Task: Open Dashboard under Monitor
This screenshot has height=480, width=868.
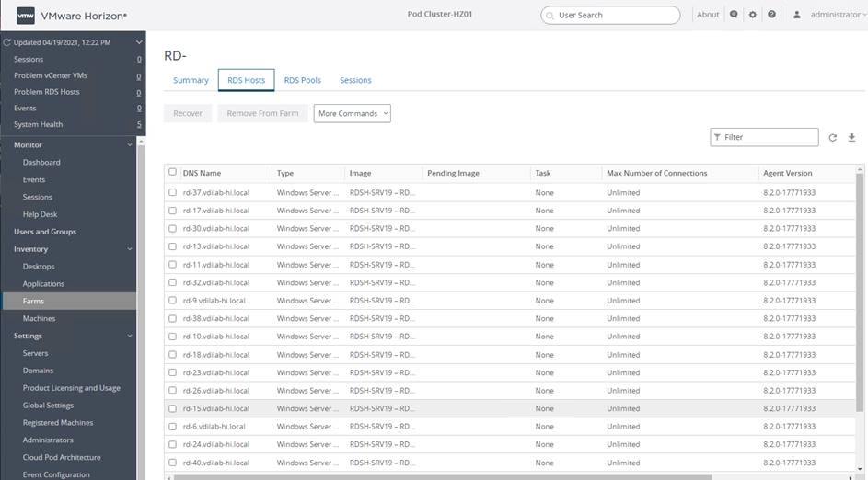Action: point(41,162)
